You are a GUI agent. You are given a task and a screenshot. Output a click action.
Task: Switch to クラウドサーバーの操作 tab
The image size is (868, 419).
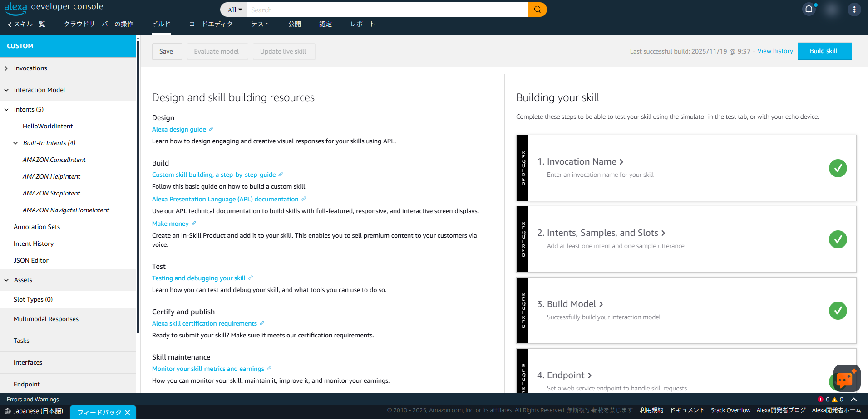pyautogui.click(x=99, y=24)
